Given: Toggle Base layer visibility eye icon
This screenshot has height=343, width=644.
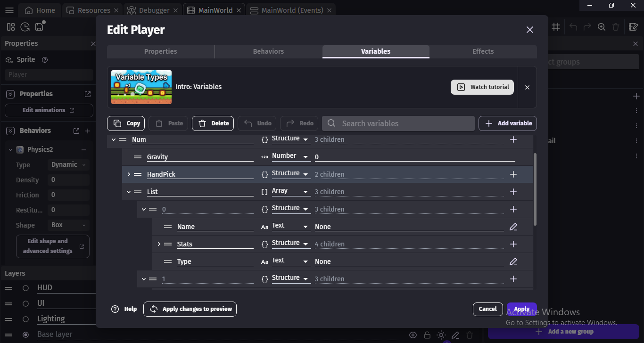Looking at the screenshot, I should [x=413, y=335].
